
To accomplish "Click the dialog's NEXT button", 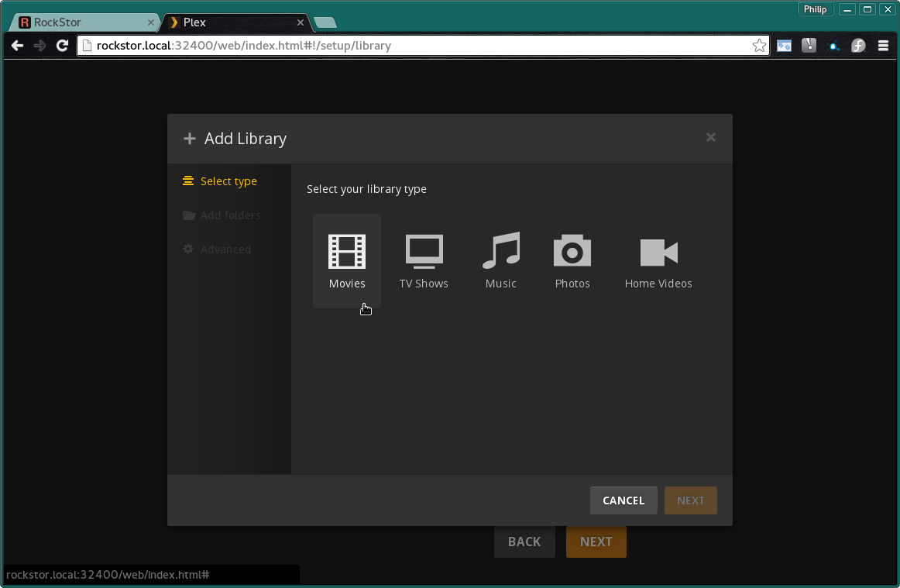I will (691, 500).
